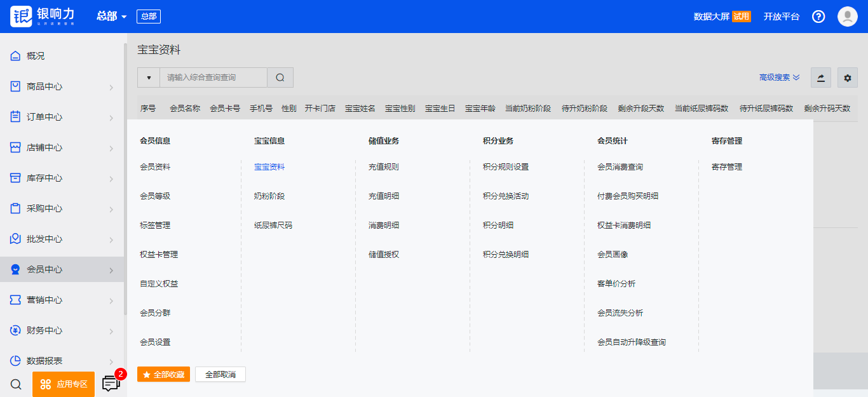Open the help question mark icon
This screenshot has width=868, height=397.
pos(818,17)
